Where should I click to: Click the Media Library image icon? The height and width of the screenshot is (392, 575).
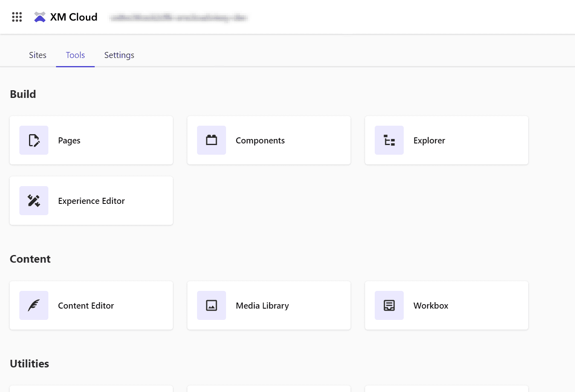pos(212,305)
